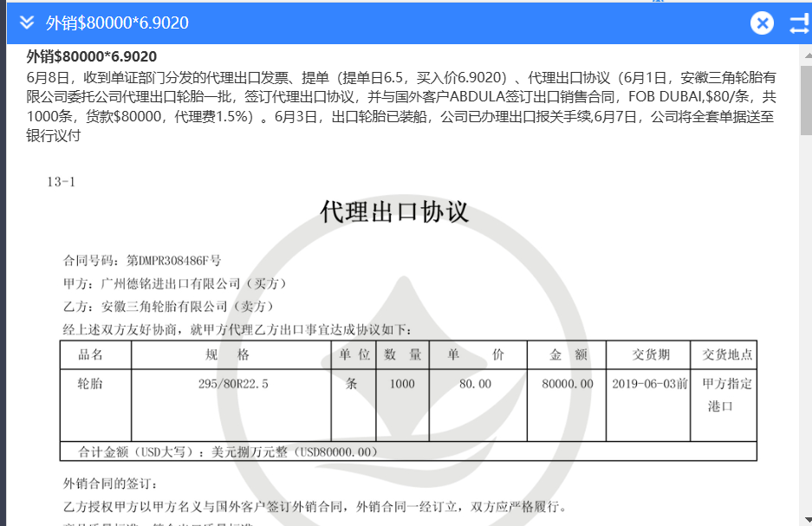Click the 合计金额 total row text

tap(228, 452)
